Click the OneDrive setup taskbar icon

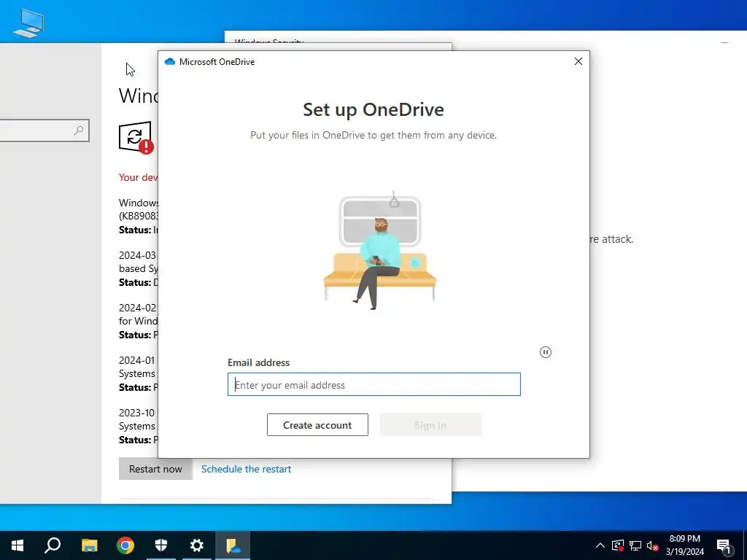click(x=233, y=545)
